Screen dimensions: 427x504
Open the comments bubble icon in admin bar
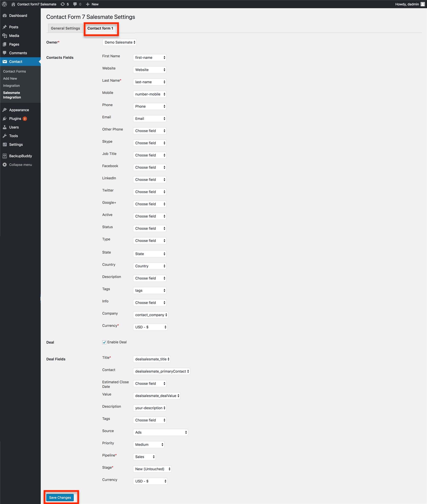[75, 4]
